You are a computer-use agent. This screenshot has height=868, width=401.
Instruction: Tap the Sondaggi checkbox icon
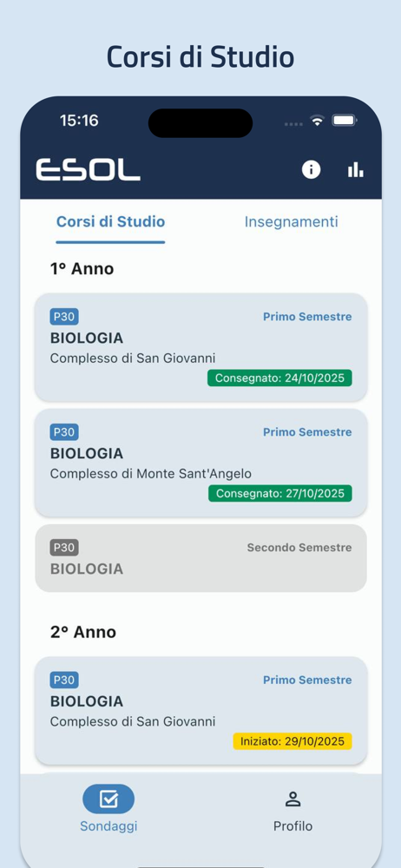(x=108, y=799)
